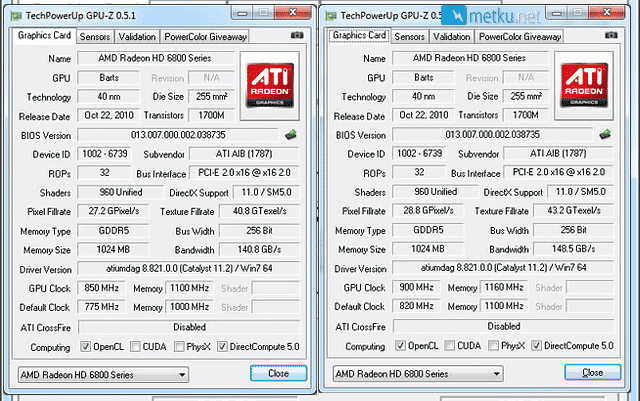The width and height of the screenshot is (640, 401).
Task: Toggle DirectCompute 5.0 checkbox in right window
Action: click(x=536, y=345)
